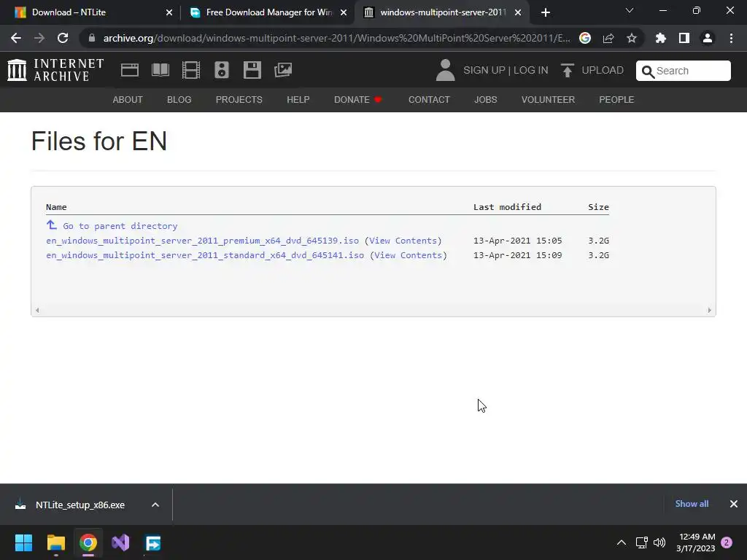The image size is (747, 560).
Task: View Contents of standard iso
Action: [x=409, y=255]
